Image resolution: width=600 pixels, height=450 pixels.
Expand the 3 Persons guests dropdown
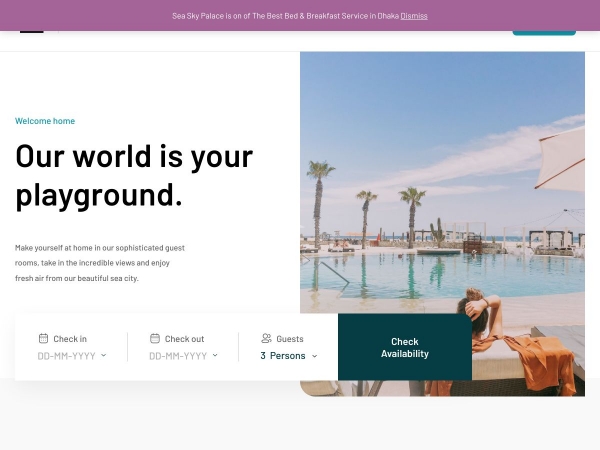tap(289, 356)
